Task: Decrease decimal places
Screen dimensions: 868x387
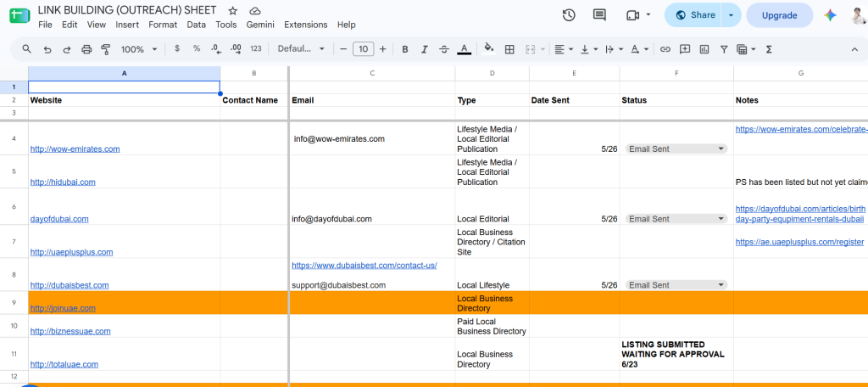Action: pos(216,48)
